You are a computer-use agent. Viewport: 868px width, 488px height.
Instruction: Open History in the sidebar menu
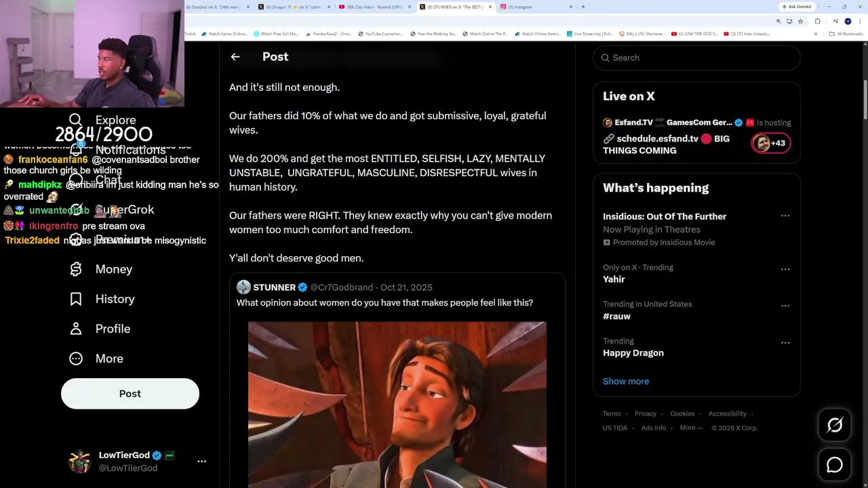[115, 299]
